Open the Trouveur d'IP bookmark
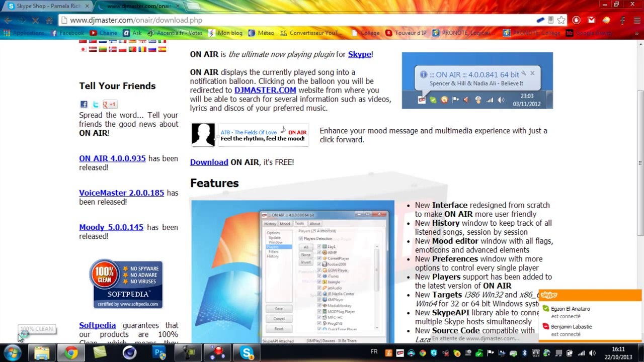This screenshot has height=362, width=644. point(406,33)
